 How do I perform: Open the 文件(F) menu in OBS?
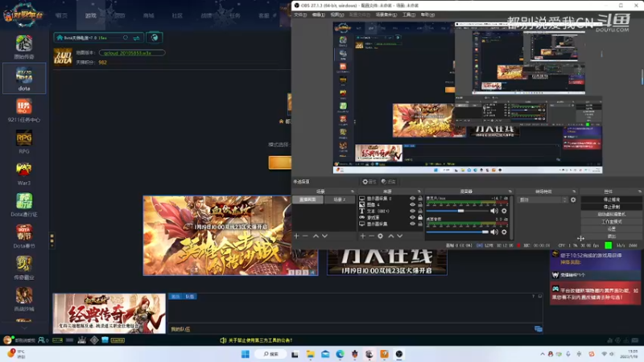(300, 14)
